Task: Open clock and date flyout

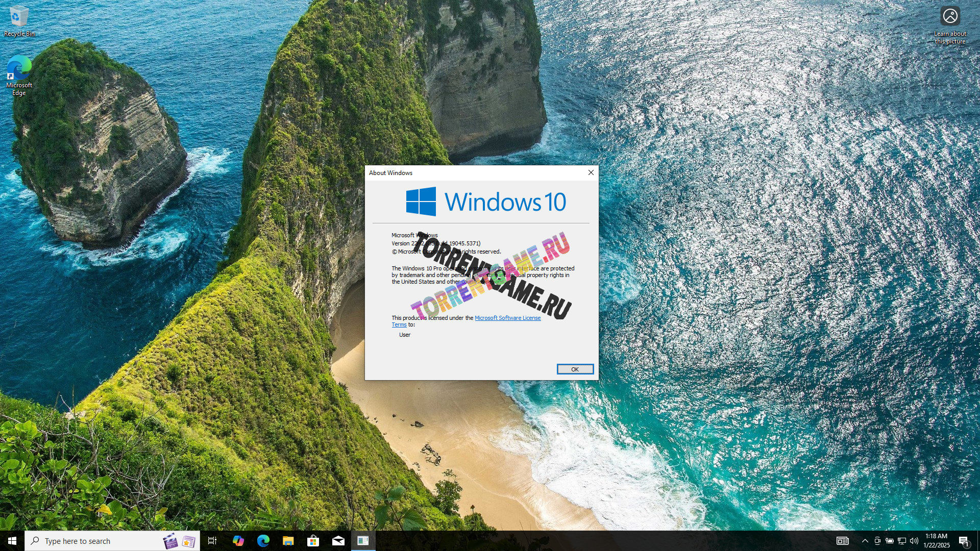Action: [936, 541]
